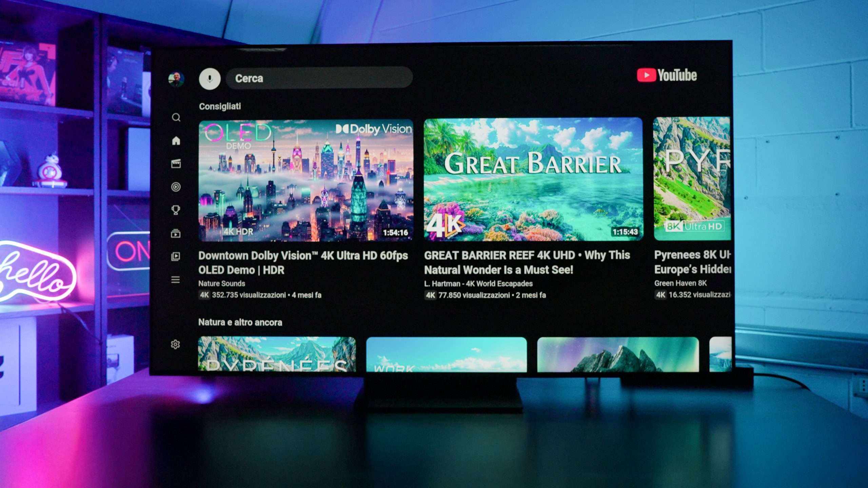Play the OLED Demo Dolby Vision thumbnail

pyautogui.click(x=306, y=181)
